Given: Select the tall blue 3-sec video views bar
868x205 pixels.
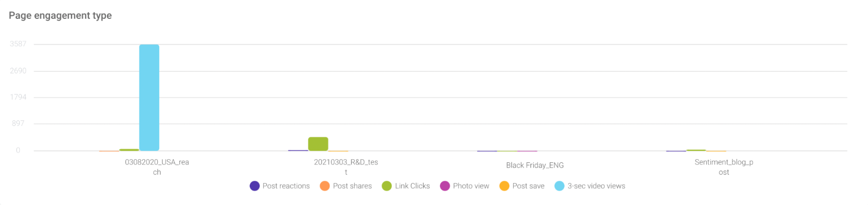Looking at the screenshot, I should point(149,98).
